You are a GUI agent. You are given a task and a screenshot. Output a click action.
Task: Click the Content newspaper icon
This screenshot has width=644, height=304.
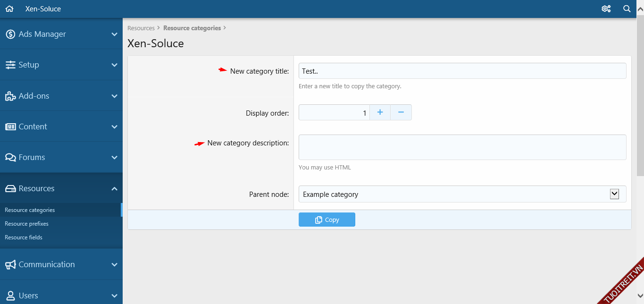click(x=10, y=127)
